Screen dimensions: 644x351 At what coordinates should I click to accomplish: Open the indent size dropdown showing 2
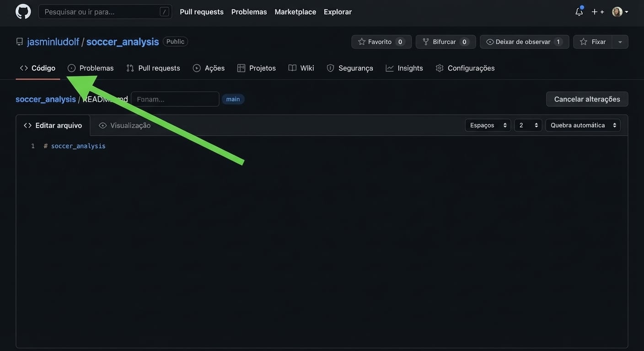pyautogui.click(x=528, y=125)
